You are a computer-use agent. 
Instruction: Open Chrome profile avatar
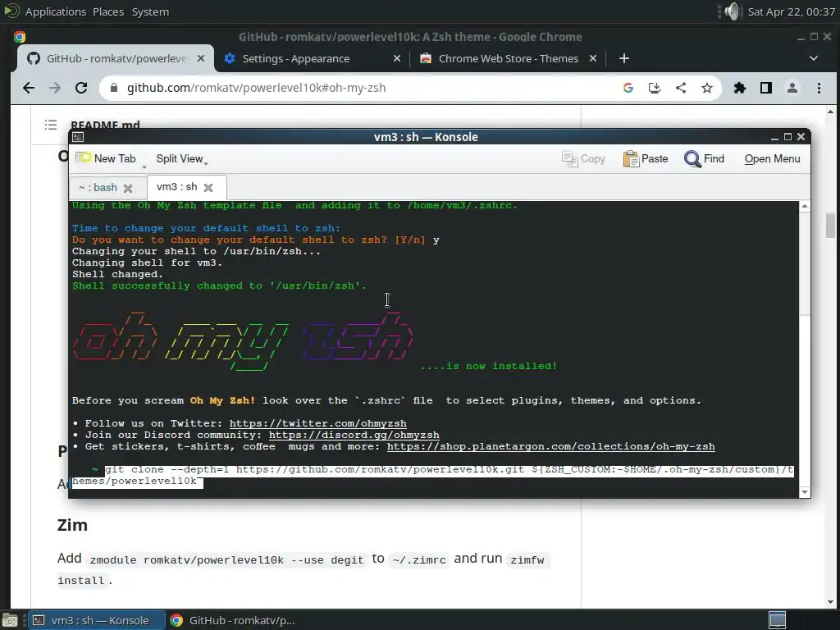tap(792, 88)
